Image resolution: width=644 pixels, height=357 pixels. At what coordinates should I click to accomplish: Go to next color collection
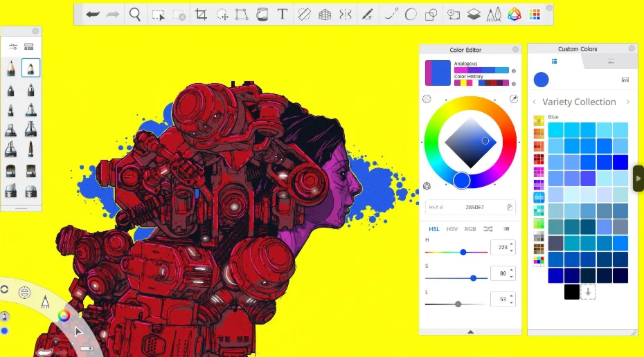pyautogui.click(x=627, y=102)
